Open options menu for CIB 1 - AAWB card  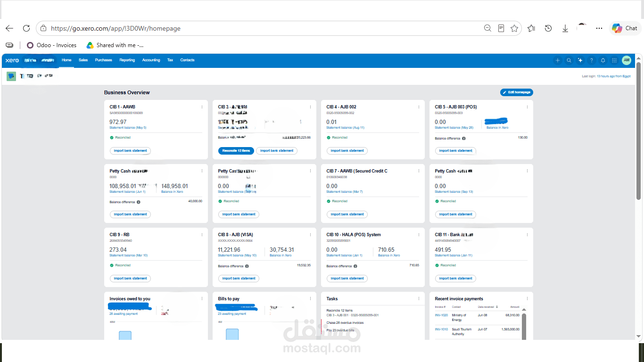(202, 107)
